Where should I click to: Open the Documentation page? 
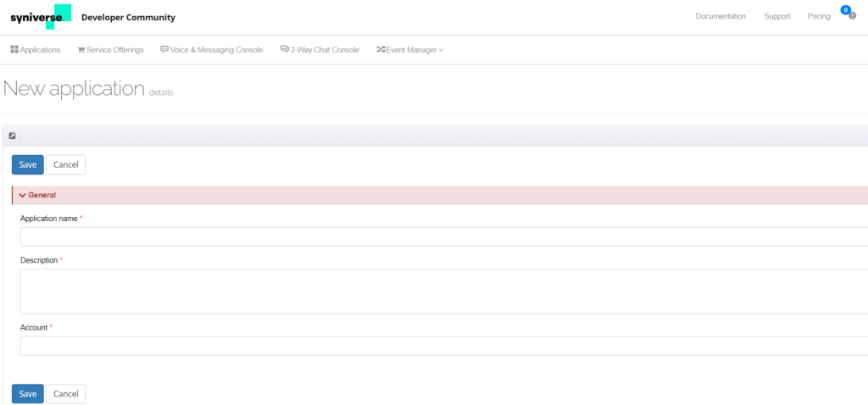pos(720,16)
